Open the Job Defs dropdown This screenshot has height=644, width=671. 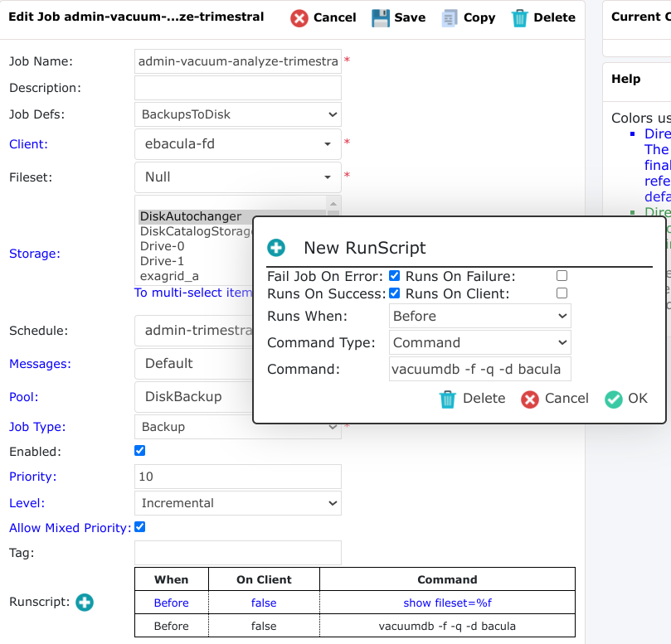point(238,114)
